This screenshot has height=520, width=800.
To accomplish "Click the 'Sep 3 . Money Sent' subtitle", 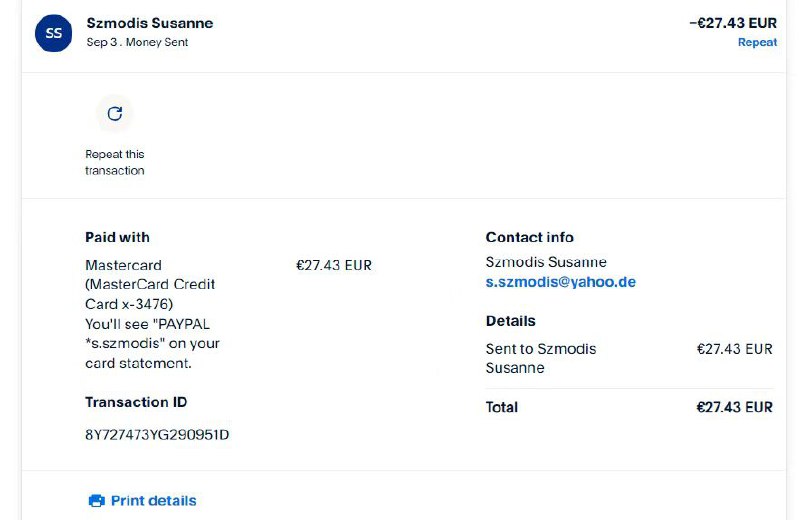I will click(137, 43).
